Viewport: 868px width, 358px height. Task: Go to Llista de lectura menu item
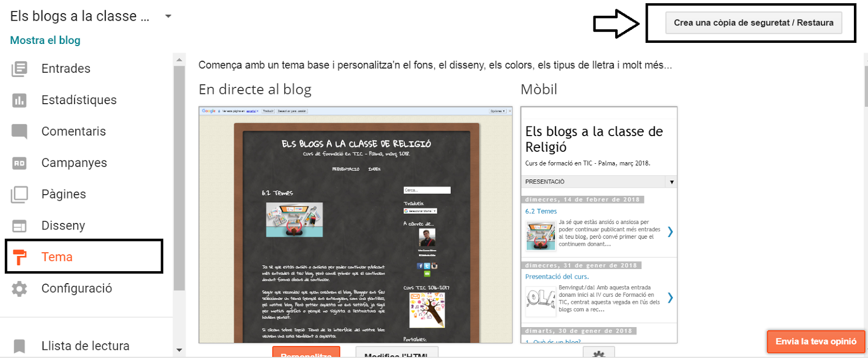pyautogui.click(x=86, y=346)
